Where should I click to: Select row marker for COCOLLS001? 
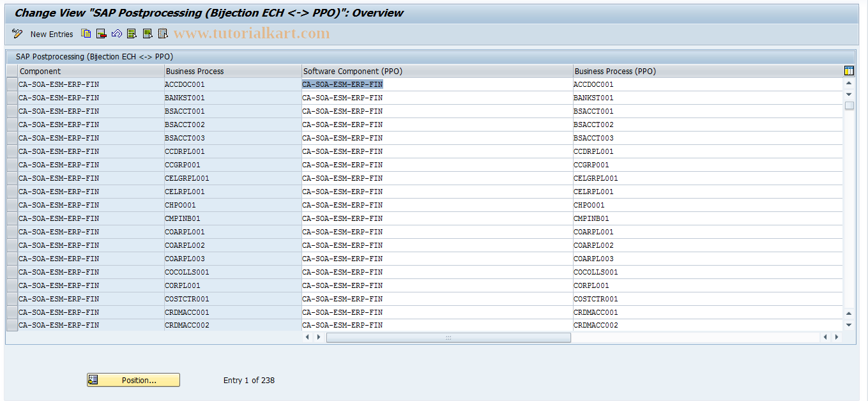tap(12, 272)
